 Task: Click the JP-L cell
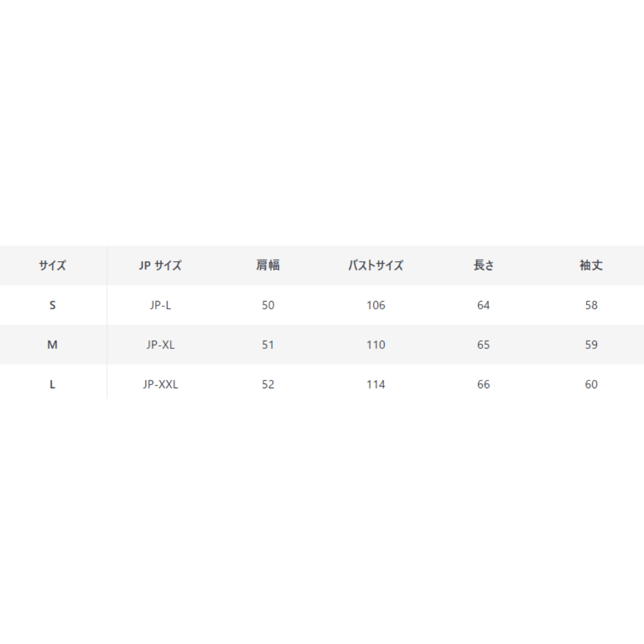(160, 305)
